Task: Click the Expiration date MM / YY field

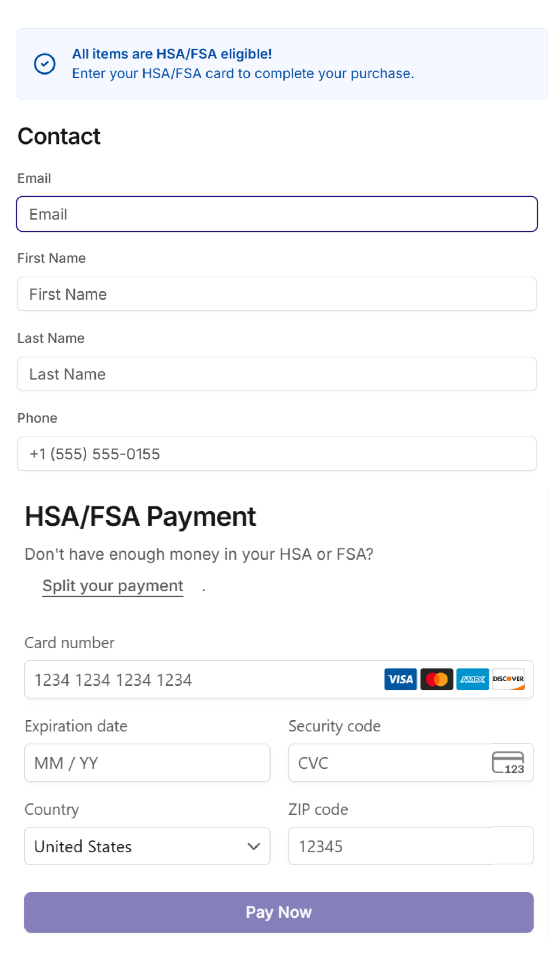Action: point(147,763)
